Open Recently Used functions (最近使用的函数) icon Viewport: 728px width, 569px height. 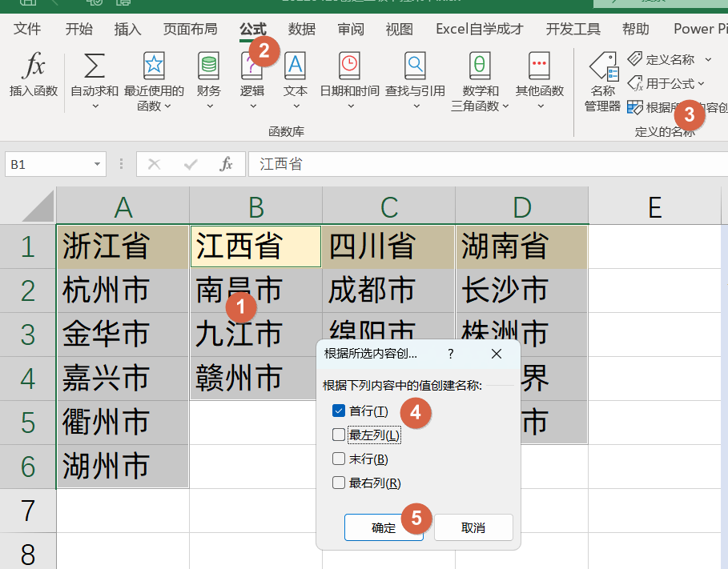point(154,66)
